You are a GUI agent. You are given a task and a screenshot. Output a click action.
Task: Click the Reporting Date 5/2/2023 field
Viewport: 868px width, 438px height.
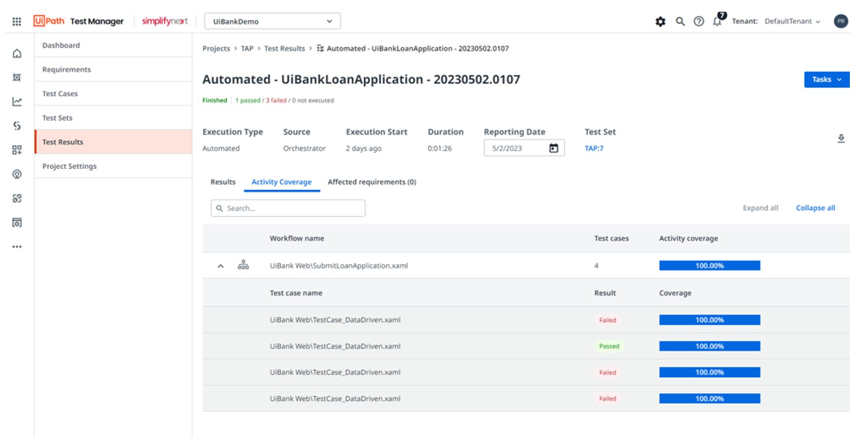coord(524,148)
